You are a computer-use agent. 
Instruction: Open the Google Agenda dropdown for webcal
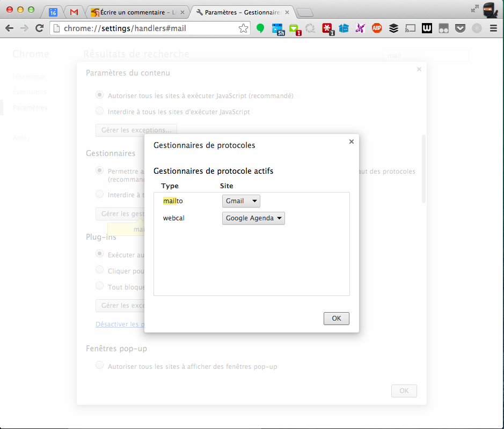point(253,218)
